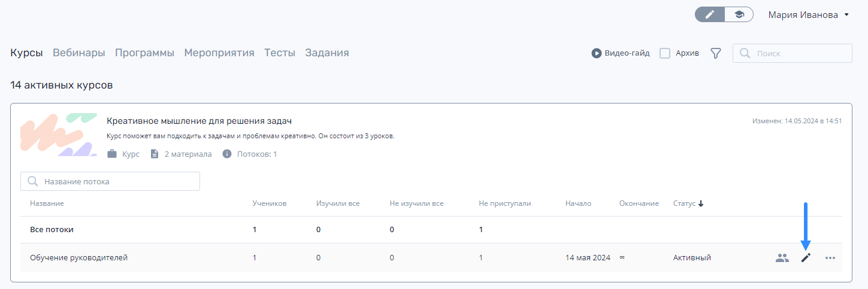Click the document icon beside 2 материала

click(155, 154)
